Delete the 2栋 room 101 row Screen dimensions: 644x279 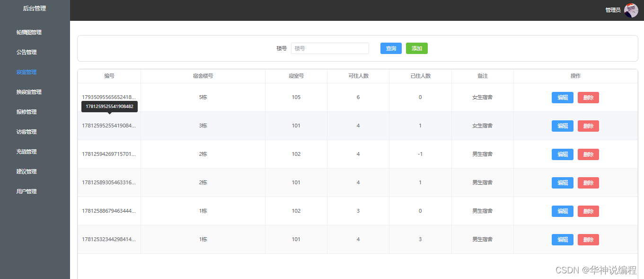pos(588,183)
